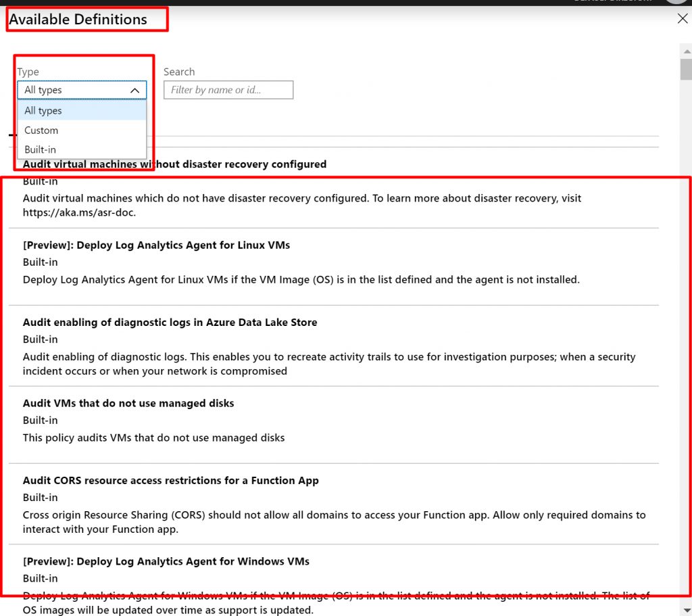Choose the "Custom" type option
The image size is (692, 616).
pos(41,131)
